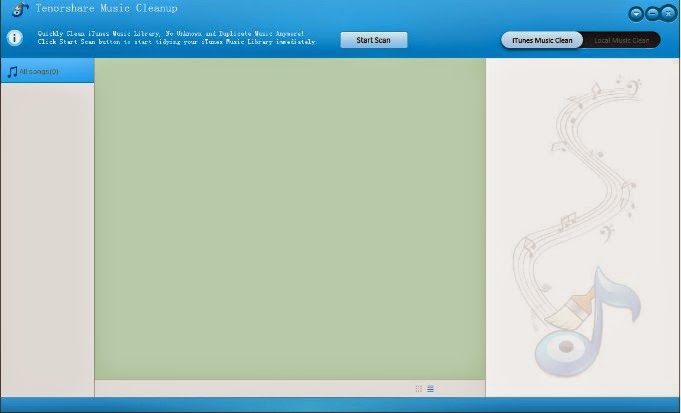Switch to iTunes Music Clean mode
Viewport: 681px width, 413px height.
542,40
